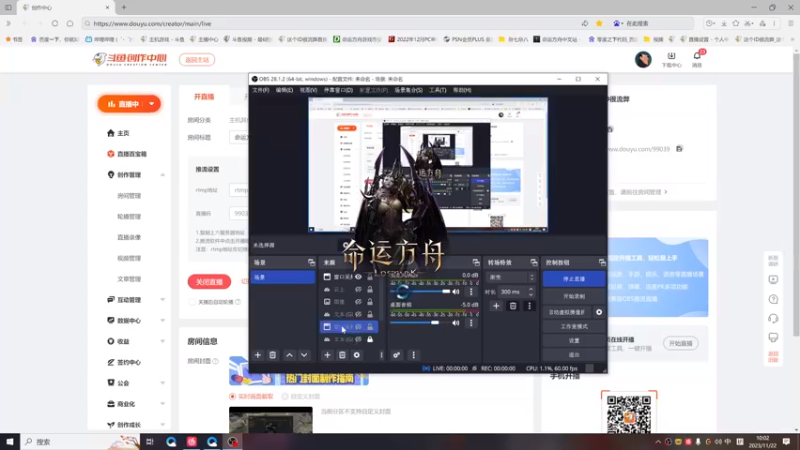This screenshot has height=450, width=800.
Task: Switch to the 开直播 tab
Action: (x=204, y=97)
